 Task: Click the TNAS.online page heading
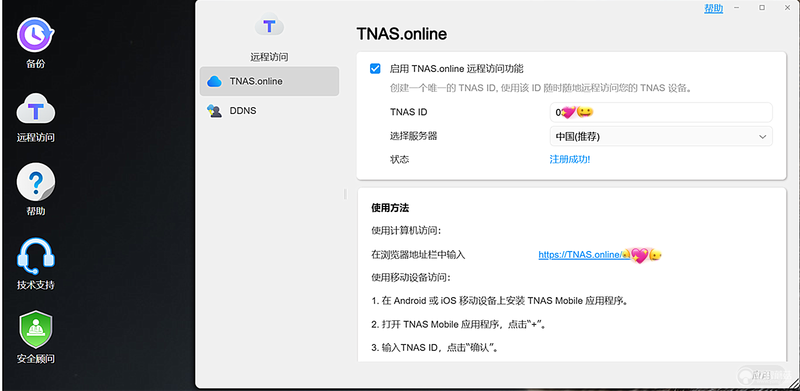(x=402, y=34)
